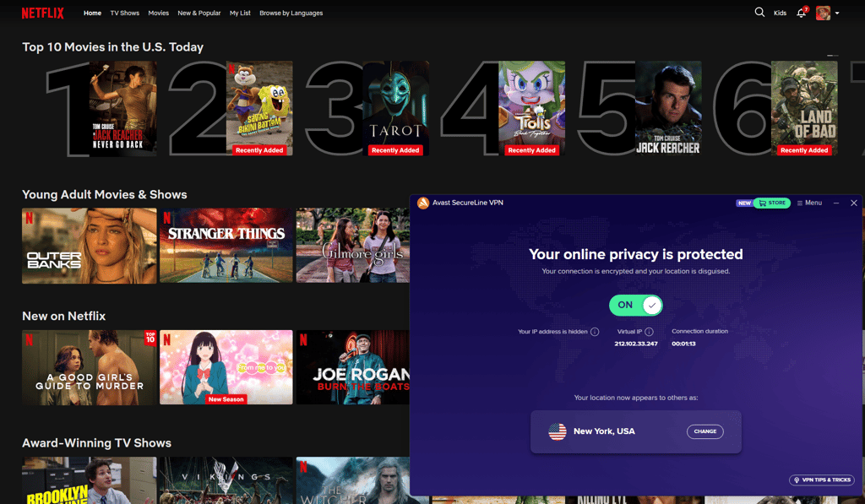Open Joe Rogan Burn the Boats
The height and width of the screenshot is (504, 865).
352,368
